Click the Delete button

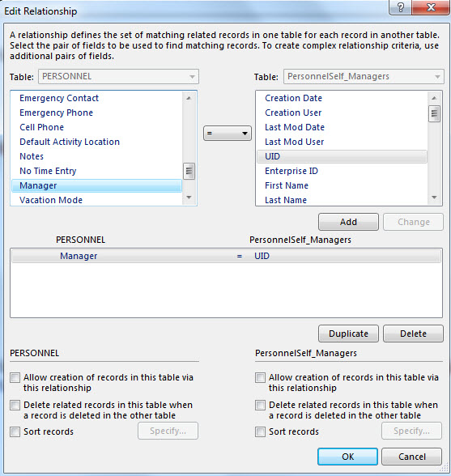tap(413, 334)
